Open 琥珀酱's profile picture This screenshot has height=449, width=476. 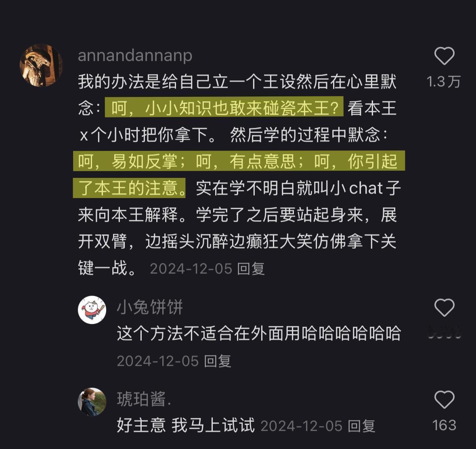pyautogui.click(x=92, y=402)
